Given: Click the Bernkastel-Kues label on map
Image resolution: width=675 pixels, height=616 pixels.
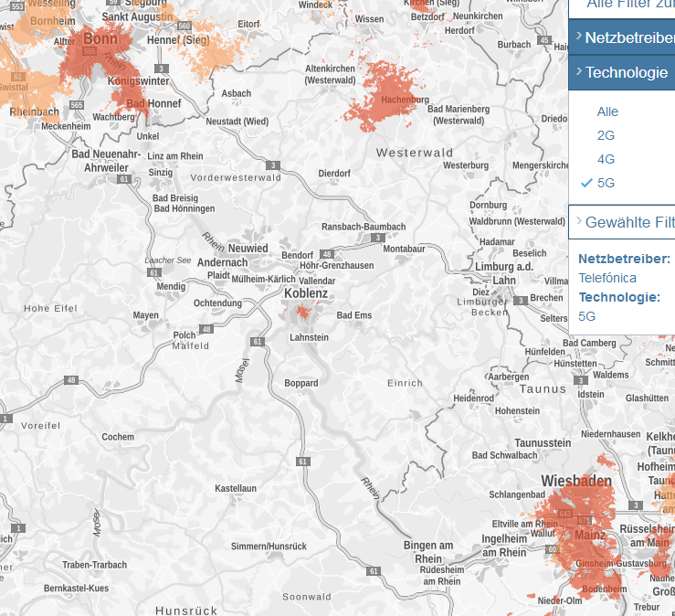Looking at the screenshot, I should tap(76, 588).
